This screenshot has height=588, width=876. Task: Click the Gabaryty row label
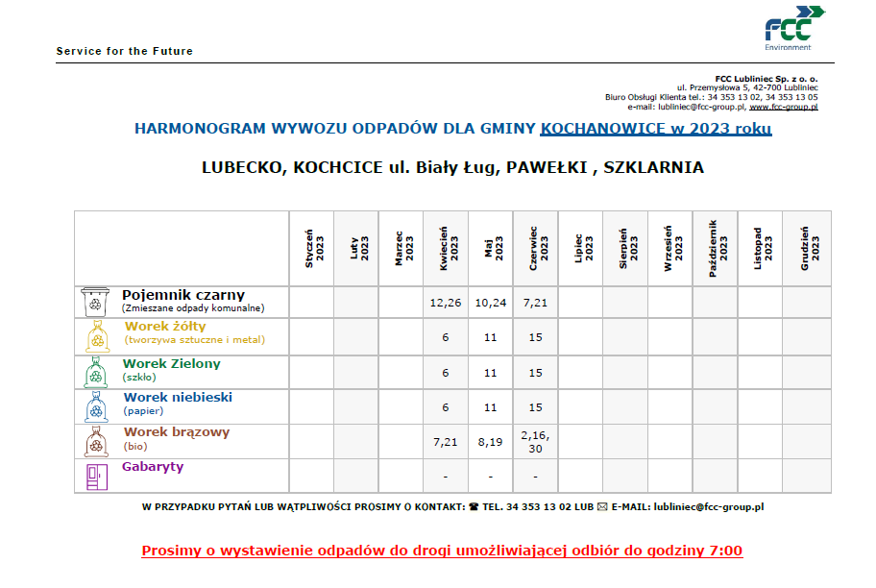[x=152, y=467]
